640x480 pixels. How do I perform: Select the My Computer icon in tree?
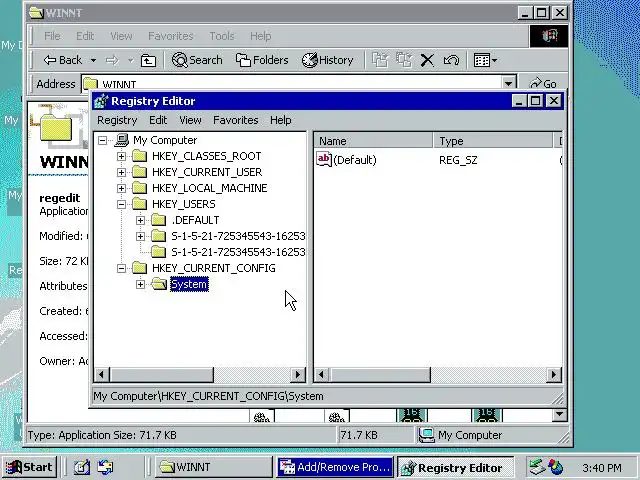pos(122,140)
